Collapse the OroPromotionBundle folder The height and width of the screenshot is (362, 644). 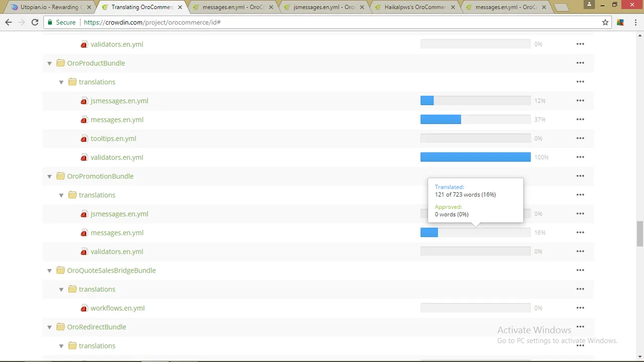coord(49,176)
